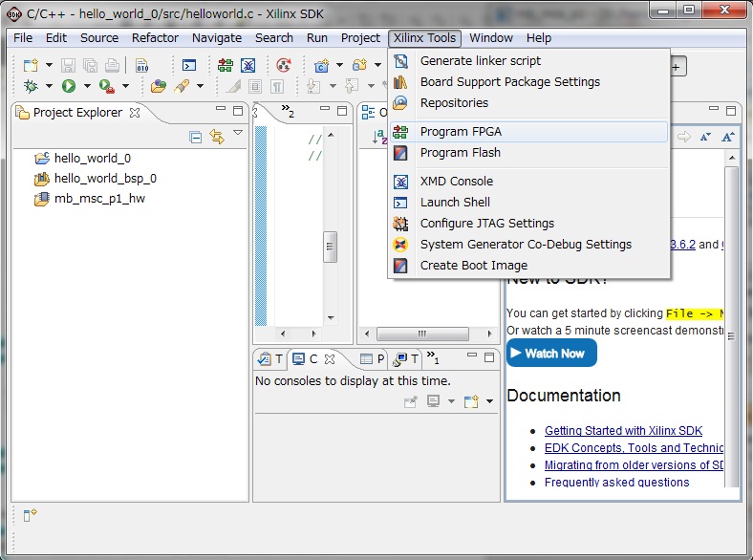Choose Board Support Package Settings
Screen dimensions: 753x560
point(528,81)
